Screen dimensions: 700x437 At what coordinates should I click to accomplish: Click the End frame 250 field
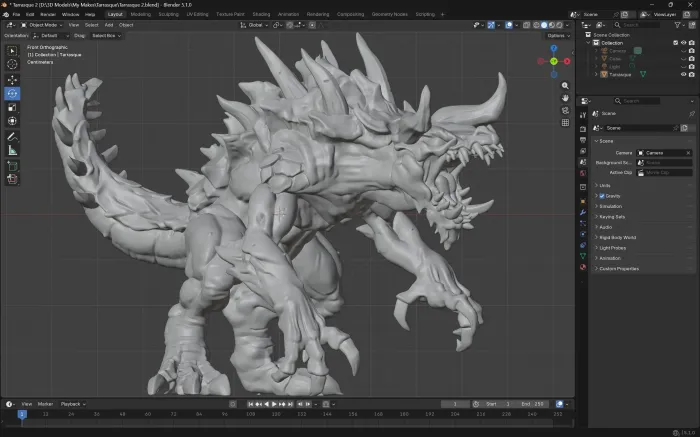[x=534, y=404]
